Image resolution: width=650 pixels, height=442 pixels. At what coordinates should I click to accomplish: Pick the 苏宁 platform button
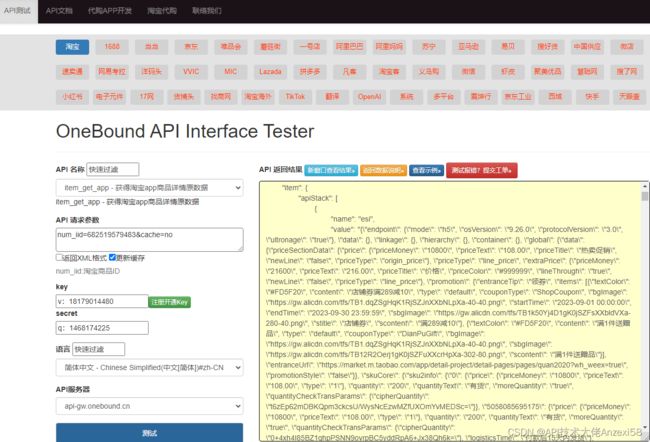tap(429, 47)
